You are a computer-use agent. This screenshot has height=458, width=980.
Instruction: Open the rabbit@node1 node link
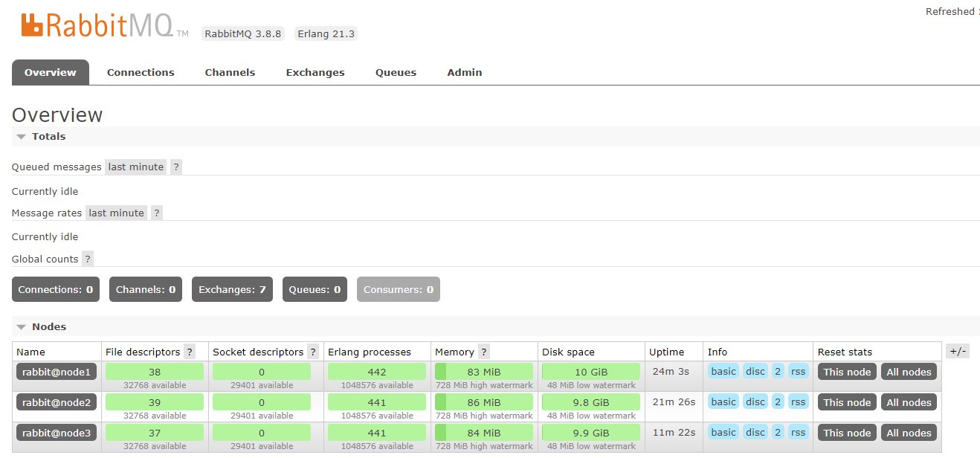click(x=57, y=372)
